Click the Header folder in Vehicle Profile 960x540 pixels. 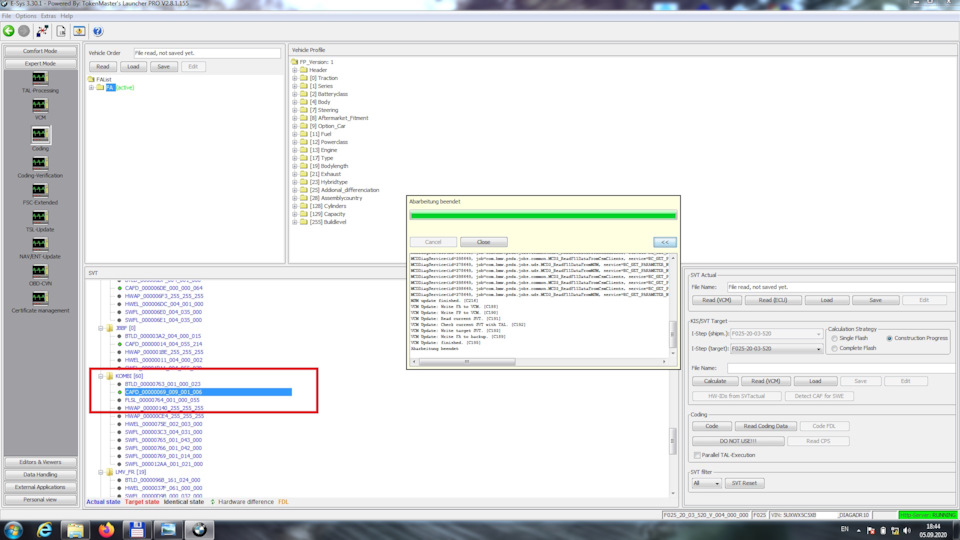(304, 70)
